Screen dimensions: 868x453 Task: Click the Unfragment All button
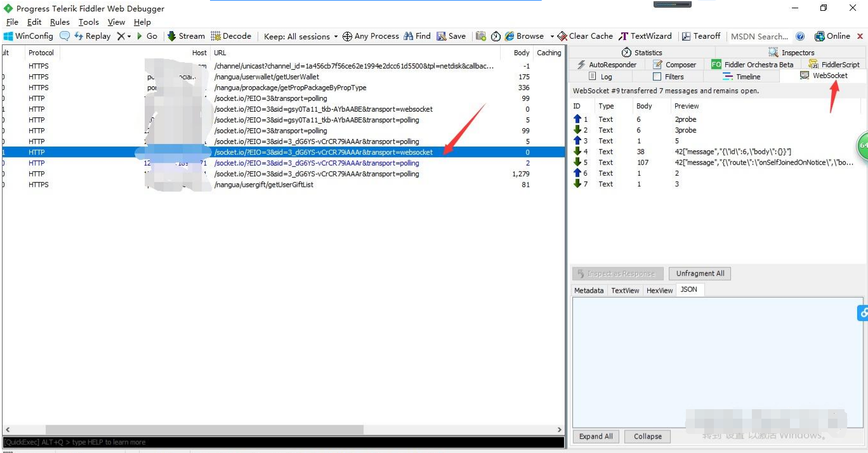click(x=700, y=273)
